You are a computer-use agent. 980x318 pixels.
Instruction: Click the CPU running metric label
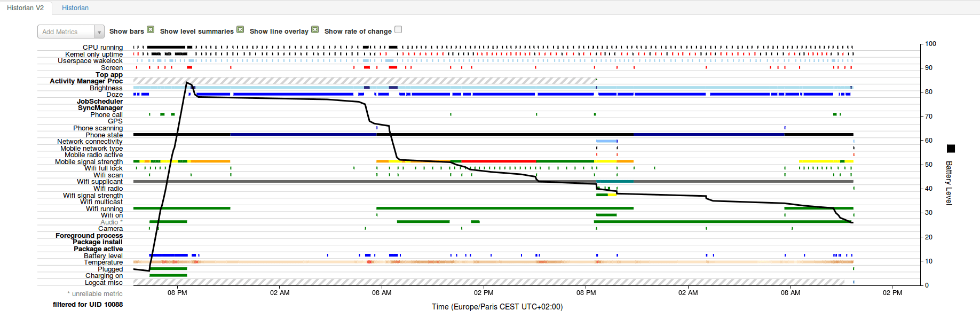(102, 48)
